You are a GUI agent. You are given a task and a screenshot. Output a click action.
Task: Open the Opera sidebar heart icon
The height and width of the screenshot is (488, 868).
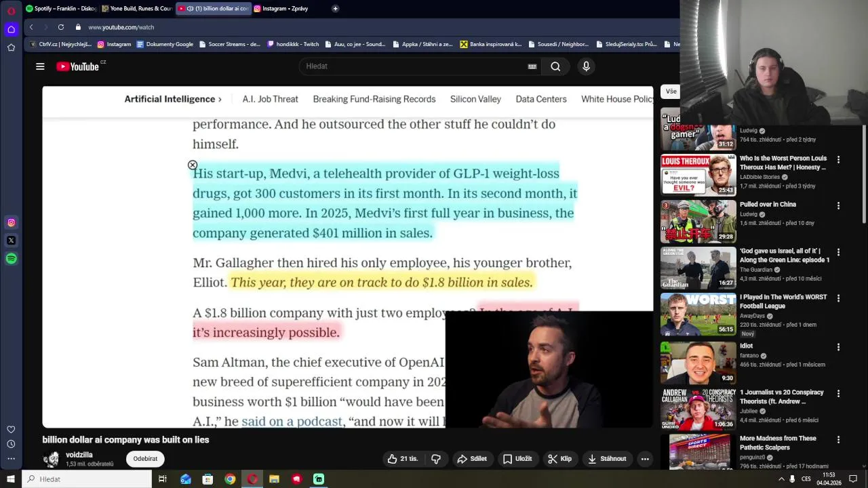[11, 429]
